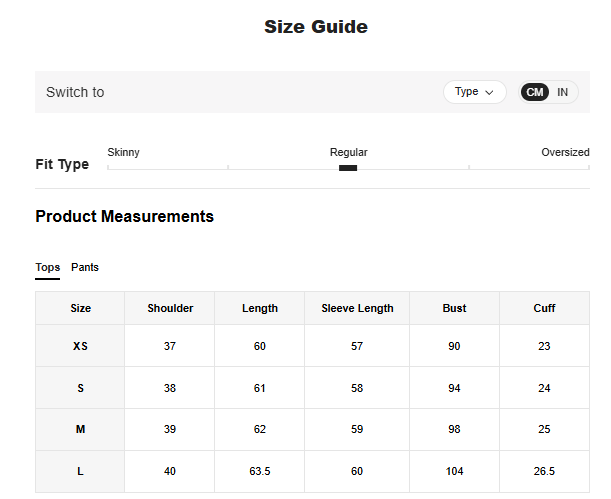Select the Tops tab
The height and width of the screenshot is (499, 611).
[x=48, y=267]
